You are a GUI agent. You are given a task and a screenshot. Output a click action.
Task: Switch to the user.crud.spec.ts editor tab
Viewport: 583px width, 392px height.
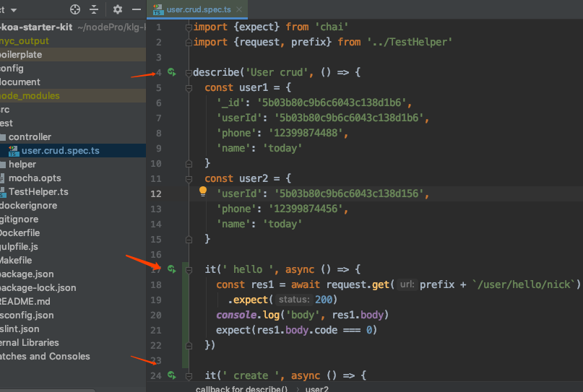197,9
